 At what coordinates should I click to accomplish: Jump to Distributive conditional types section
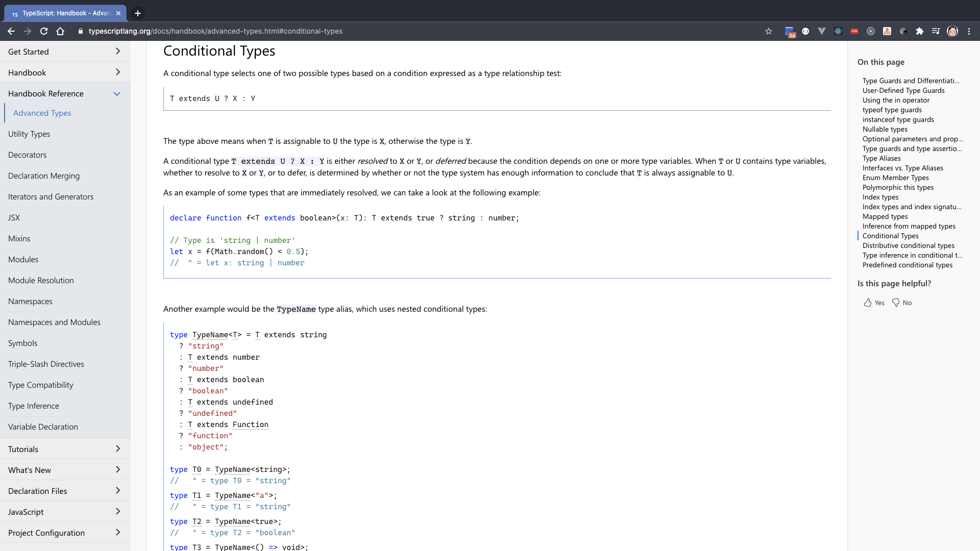pos(908,245)
